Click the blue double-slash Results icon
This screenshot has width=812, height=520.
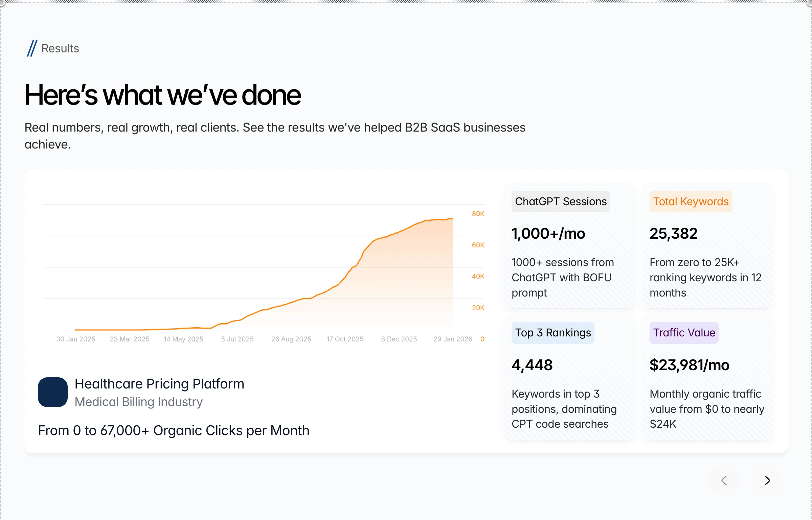click(32, 48)
